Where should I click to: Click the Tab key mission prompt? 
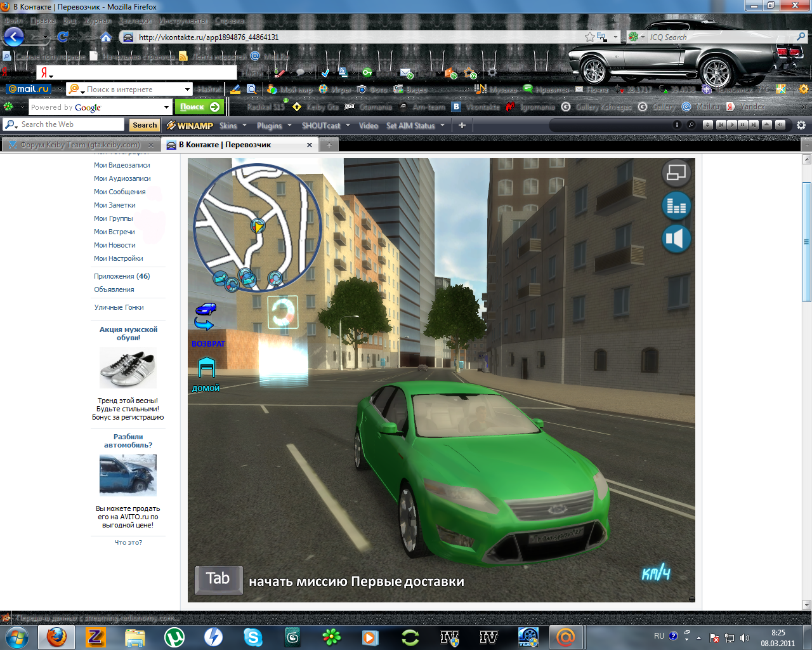(x=218, y=580)
